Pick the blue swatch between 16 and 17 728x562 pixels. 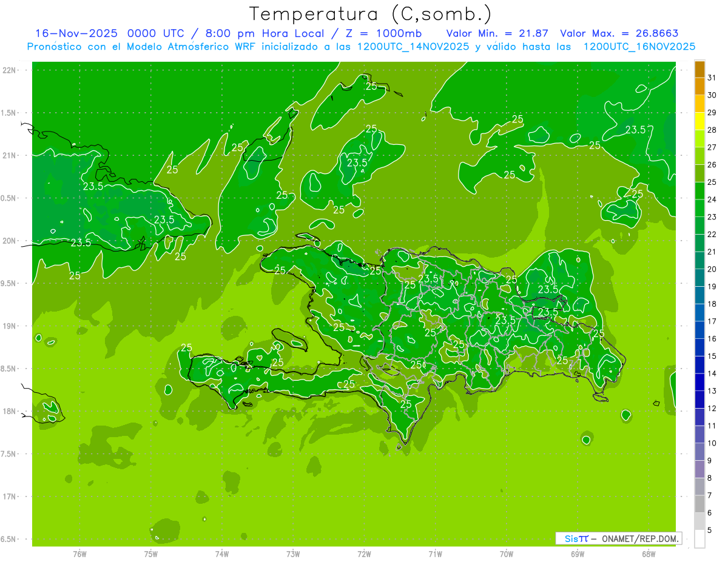[x=699, y=330]
